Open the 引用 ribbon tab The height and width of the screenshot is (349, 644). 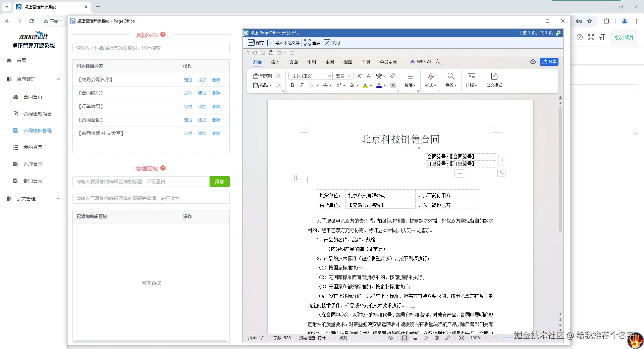(x=311, y=62)
